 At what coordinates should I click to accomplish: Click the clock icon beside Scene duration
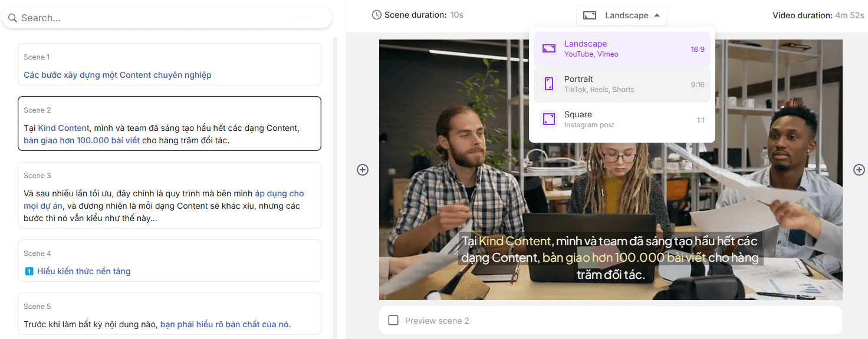377,15
